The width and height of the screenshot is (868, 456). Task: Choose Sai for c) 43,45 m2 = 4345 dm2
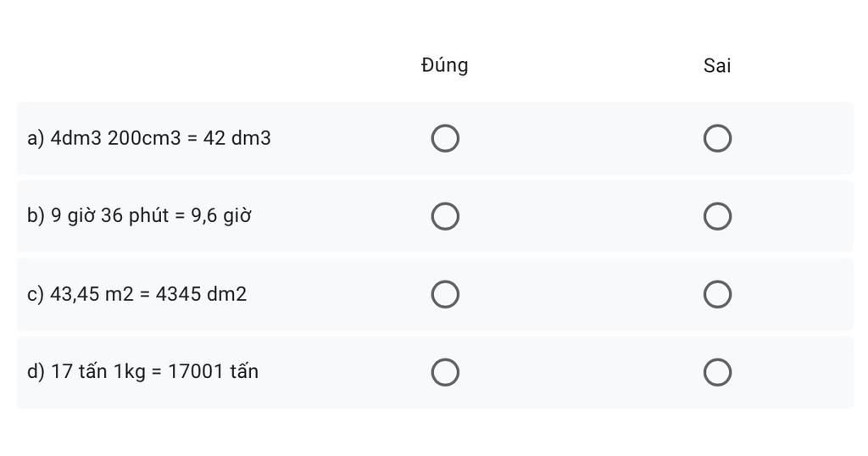[x=717, y=294]
